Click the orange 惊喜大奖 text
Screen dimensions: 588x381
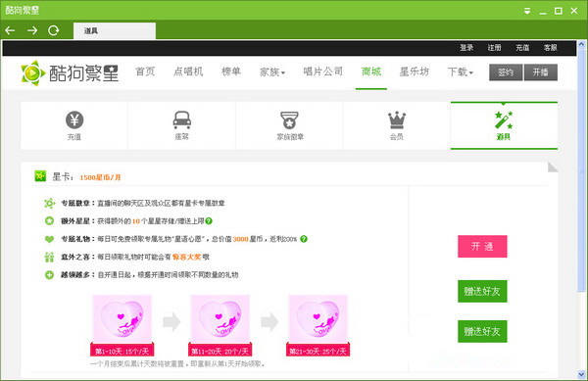[x=187, y=257]
